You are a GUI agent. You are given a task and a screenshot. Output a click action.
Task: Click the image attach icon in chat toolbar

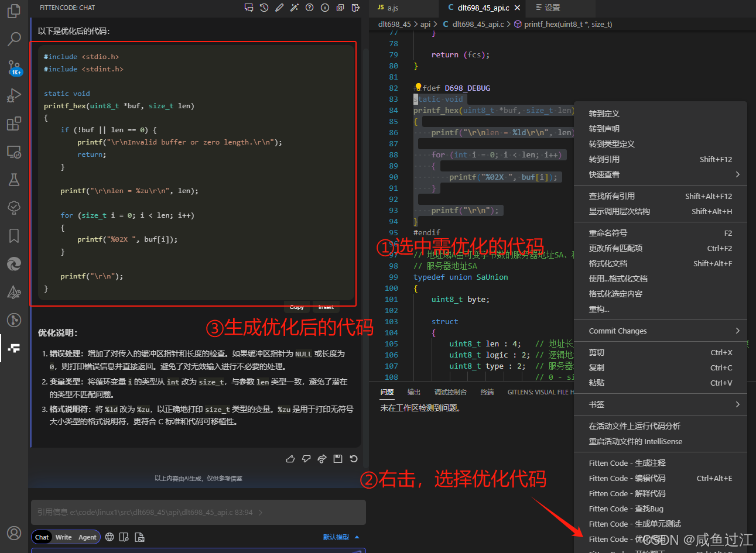[139, 537]
